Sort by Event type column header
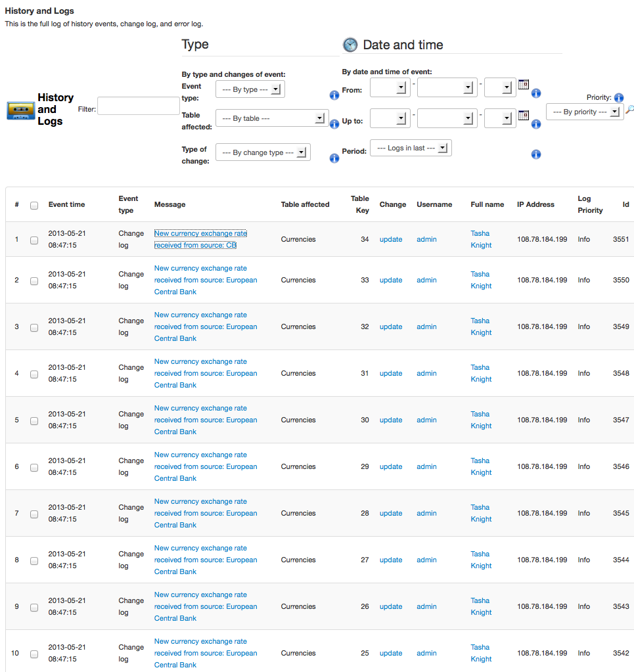This screenshot has width=634, height=672. [128, 204]
